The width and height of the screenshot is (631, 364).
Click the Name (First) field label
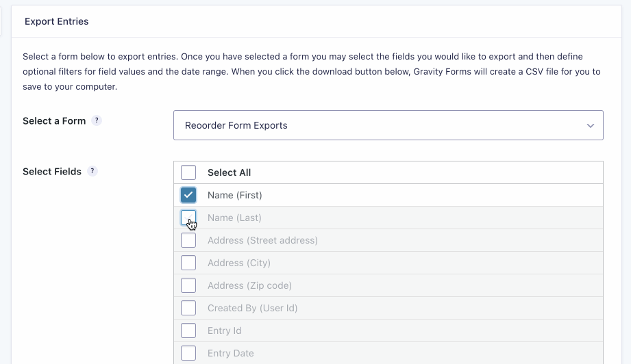click(234, 196)
